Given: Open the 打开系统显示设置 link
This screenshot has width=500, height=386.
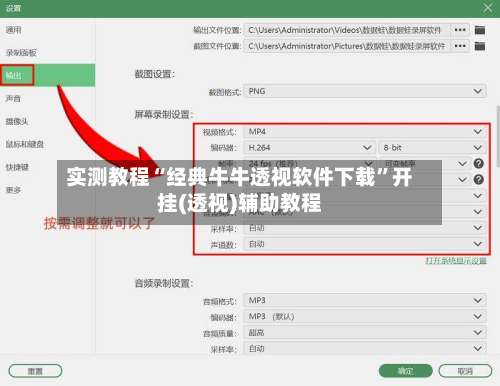Looking at the screenshot, I should (x=456, y=261).
